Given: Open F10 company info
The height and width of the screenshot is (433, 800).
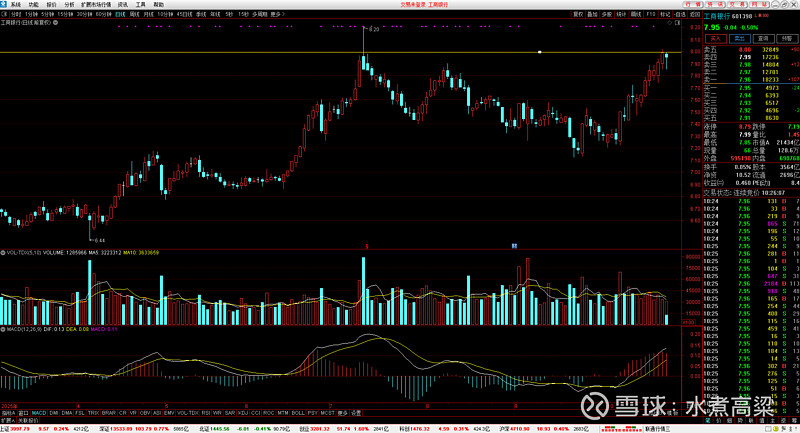Looking at the screenshot, I should pyautogui.click(x=651, y=14).
